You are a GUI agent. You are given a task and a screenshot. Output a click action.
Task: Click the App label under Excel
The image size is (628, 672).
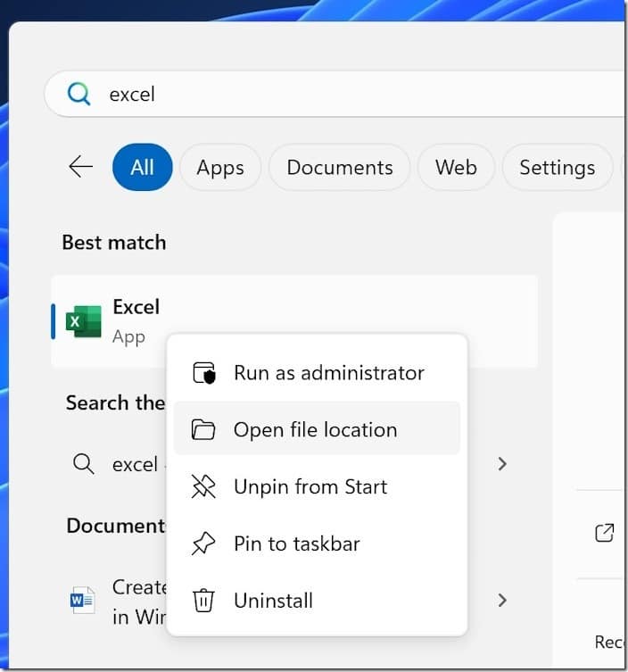point(128,337)
